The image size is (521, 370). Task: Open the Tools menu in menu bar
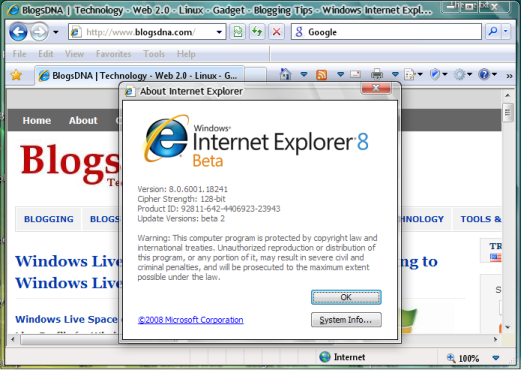154,54
